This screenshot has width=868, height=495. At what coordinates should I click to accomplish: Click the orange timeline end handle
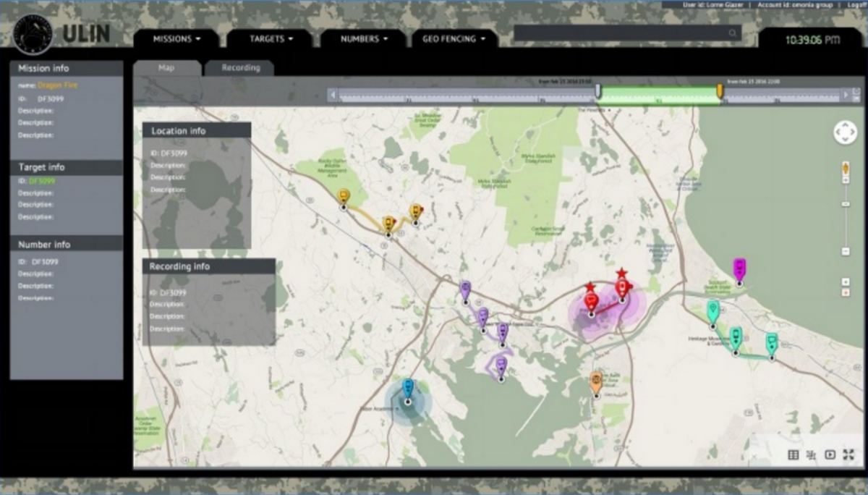(x=720, y=90)
